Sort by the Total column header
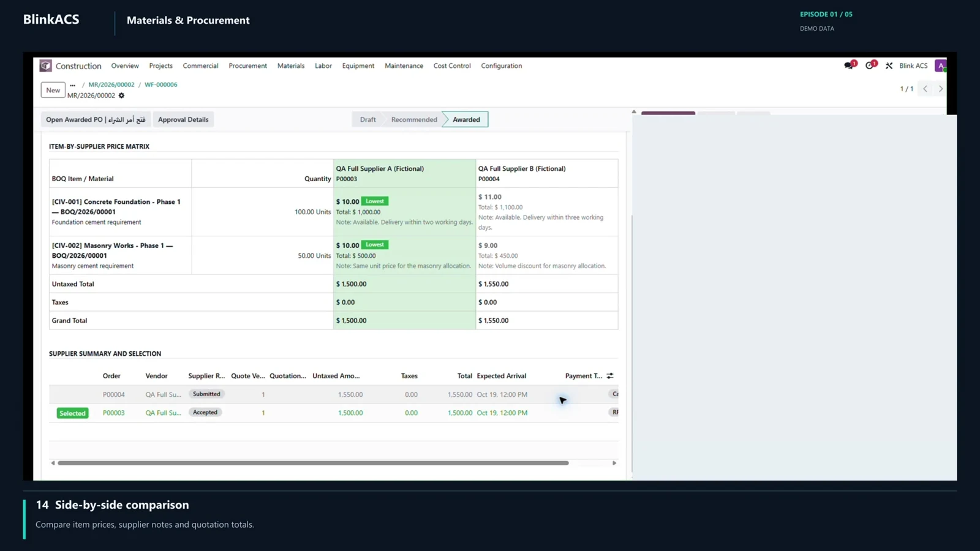Viewport: 980px width, 551px height. (465, 376)
